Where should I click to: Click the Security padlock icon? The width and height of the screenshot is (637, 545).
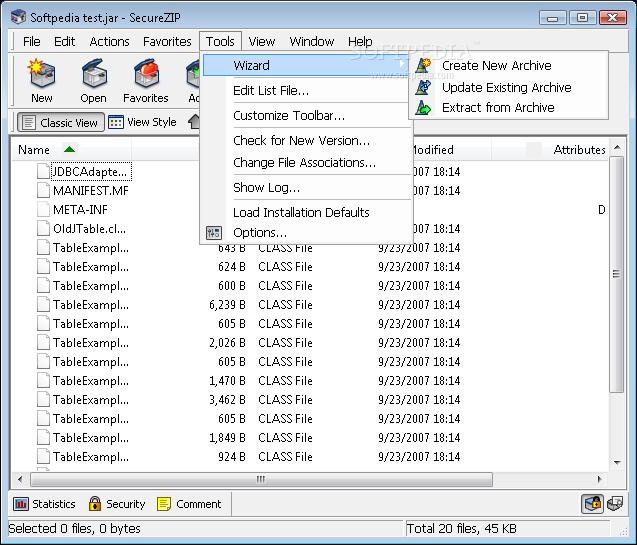pos(95,504)
